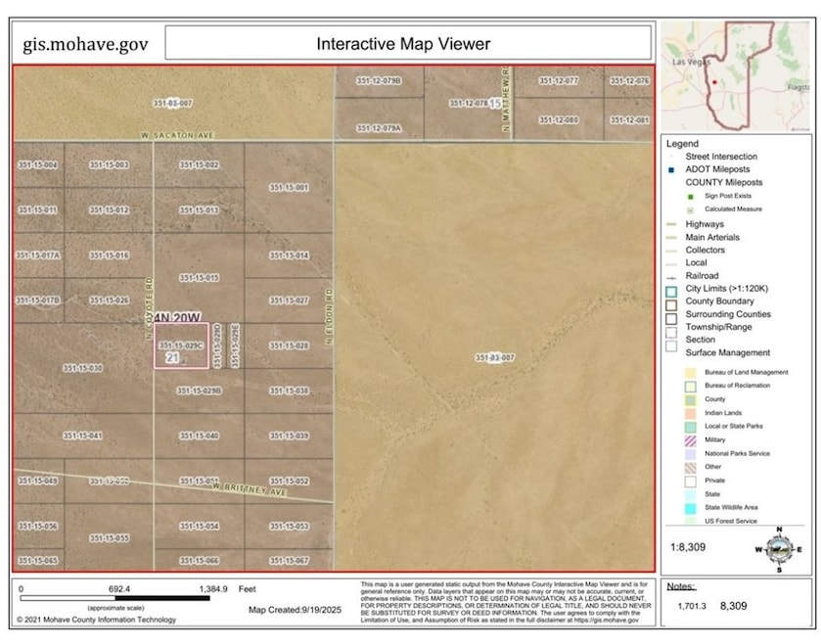Image resolution: width=821 pixels, height=644 pixels.
Task: Click the red location marker on overview map
Action: [x=714, y=81]
